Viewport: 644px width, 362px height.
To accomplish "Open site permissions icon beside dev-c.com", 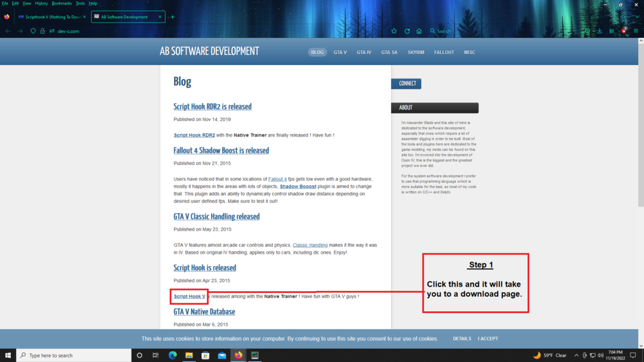I will coord(52,31).
